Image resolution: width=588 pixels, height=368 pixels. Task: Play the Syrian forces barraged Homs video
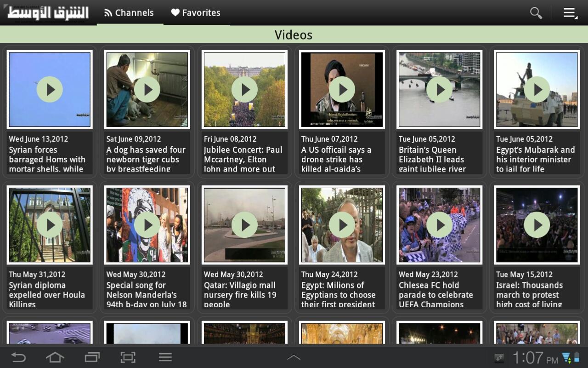click(x=50, y=89)
